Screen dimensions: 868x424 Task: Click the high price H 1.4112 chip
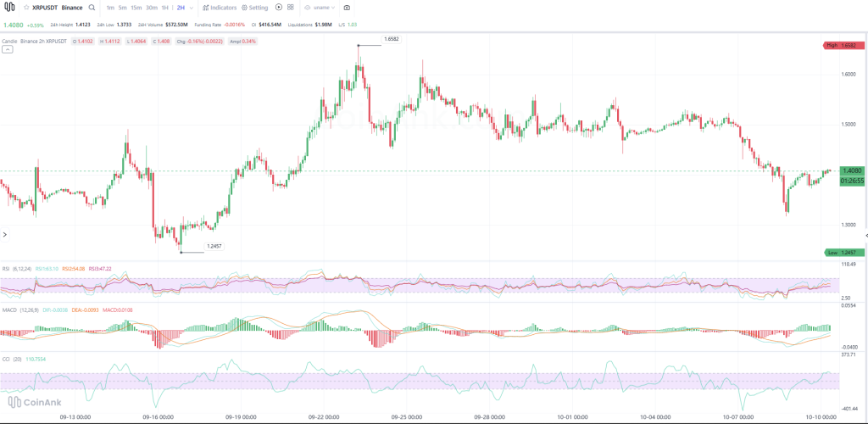tap(109, 42)
